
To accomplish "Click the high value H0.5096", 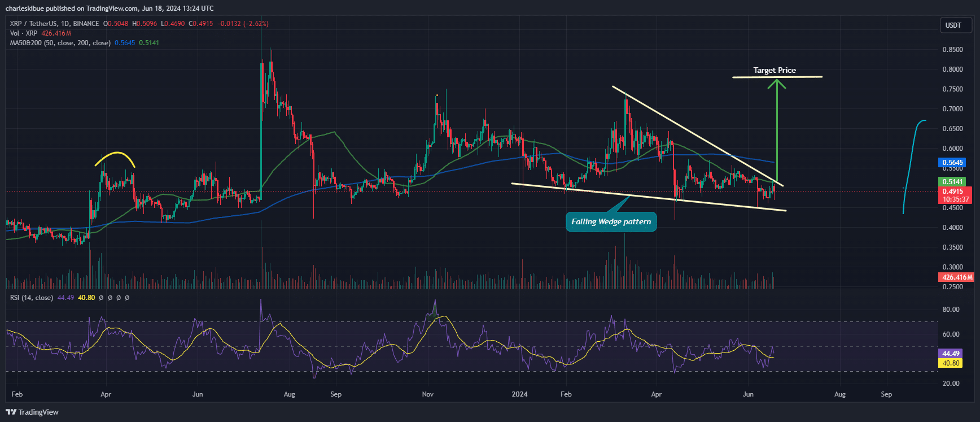I will pyautogui.click(x=145, y=24).
